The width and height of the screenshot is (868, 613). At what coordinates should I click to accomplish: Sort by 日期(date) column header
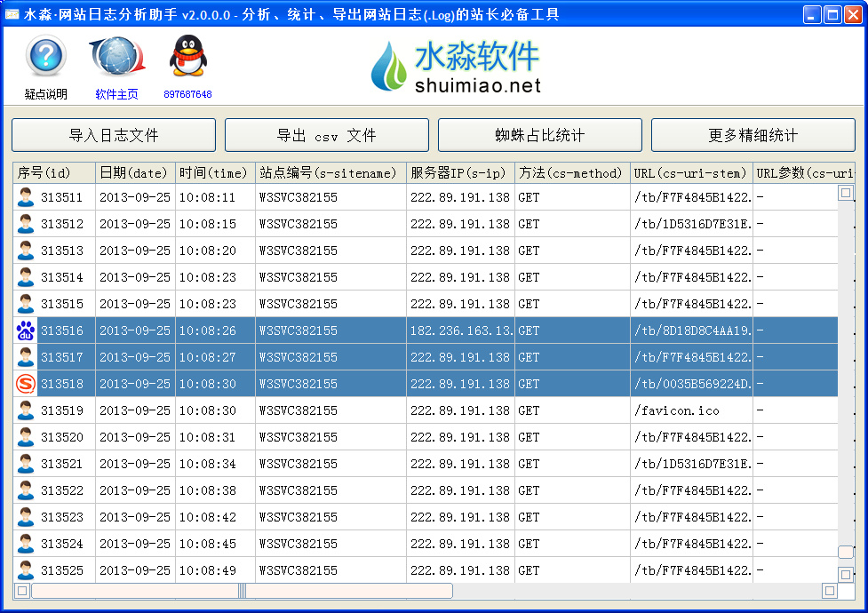point(135,172)
